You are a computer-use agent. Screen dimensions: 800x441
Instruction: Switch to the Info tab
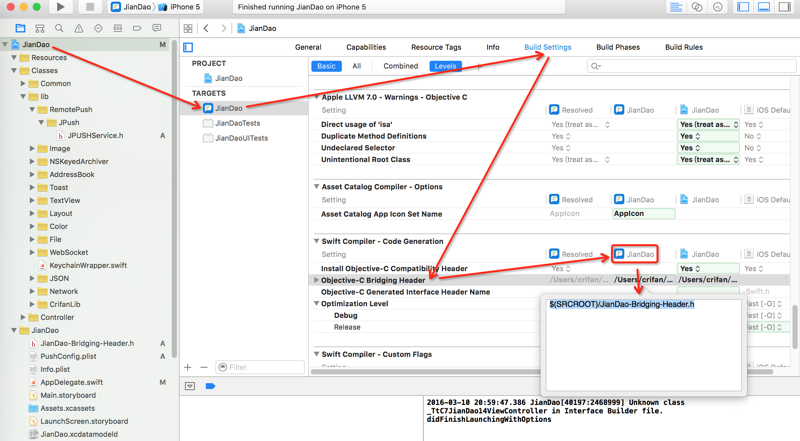point(493,47)
